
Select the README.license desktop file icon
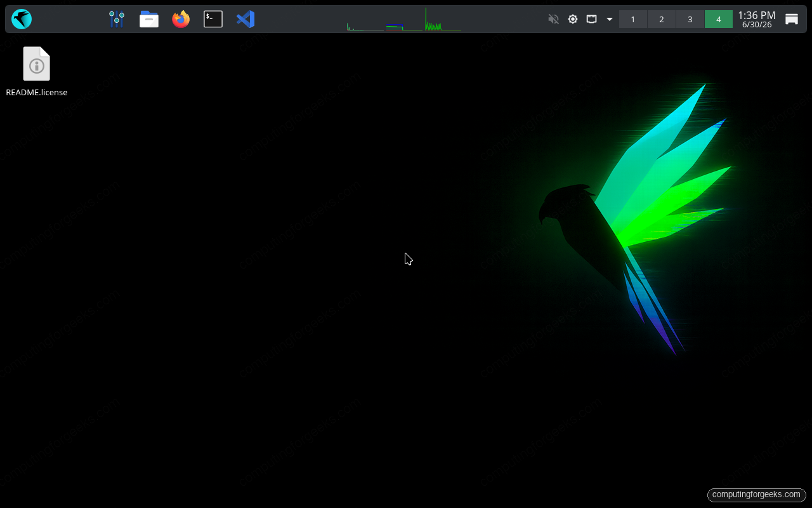[37, 63]
